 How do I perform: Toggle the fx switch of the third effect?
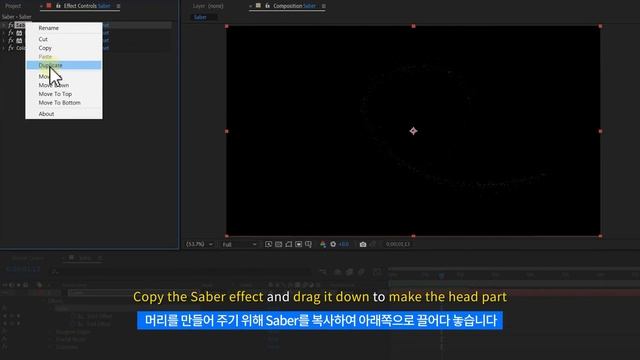(x=11, y=40)
